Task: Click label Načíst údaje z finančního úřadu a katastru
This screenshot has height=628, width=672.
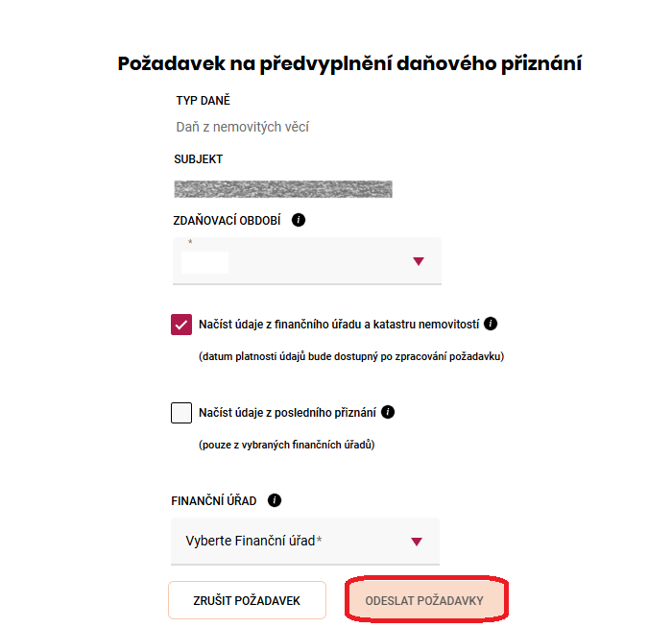Action: (339, 325)
